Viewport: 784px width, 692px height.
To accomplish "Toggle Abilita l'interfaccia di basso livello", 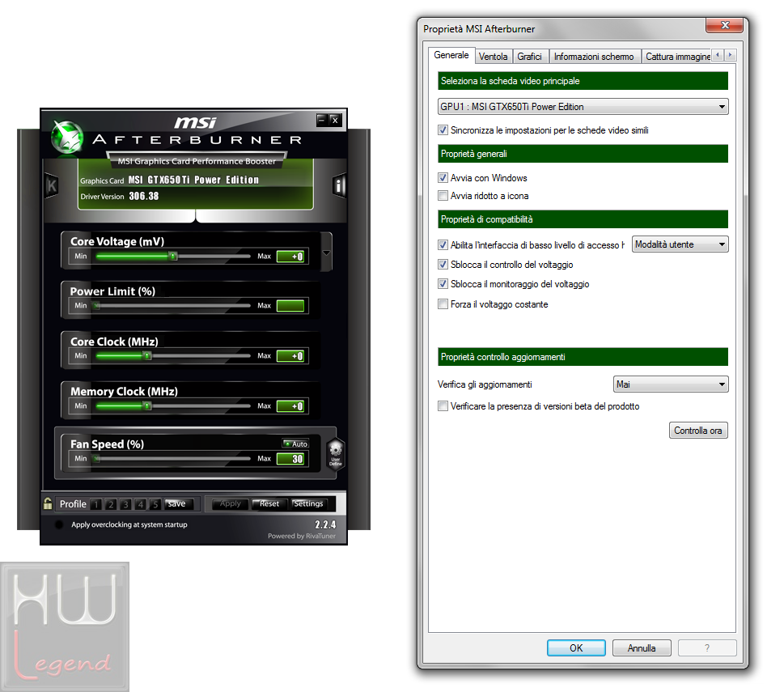I will tap(443, 245).
